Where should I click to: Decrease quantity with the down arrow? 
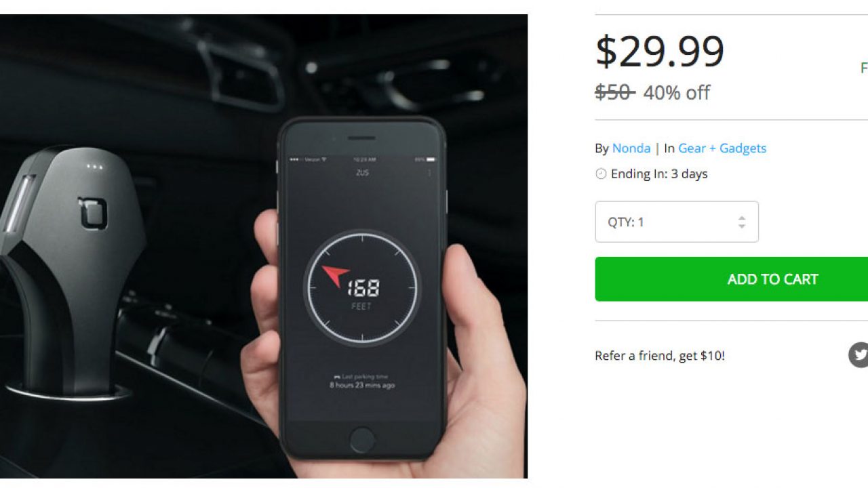click(x=742, y=226)
